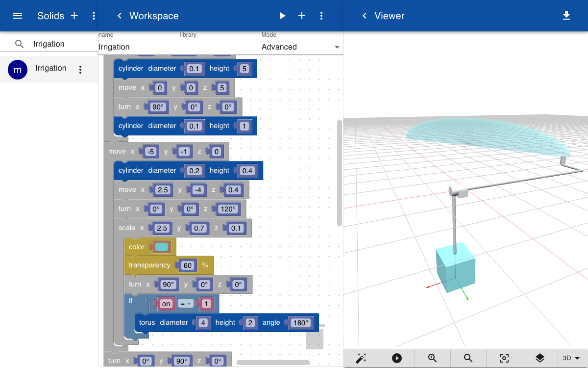Screen dimensions: 588x368
Task: Run the workspace program play button
Action: tap(282, 16)
